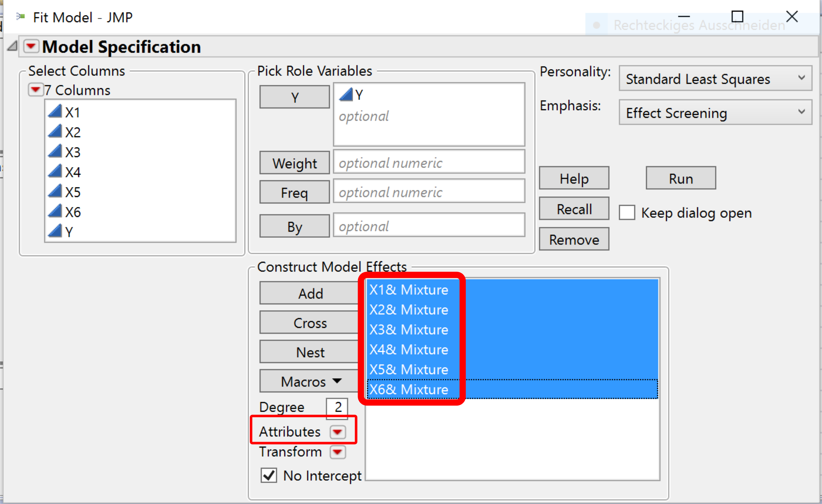822x504 pixels.
Task: Open the 7 Columns red triangle menu
Action: click(36, 90)
